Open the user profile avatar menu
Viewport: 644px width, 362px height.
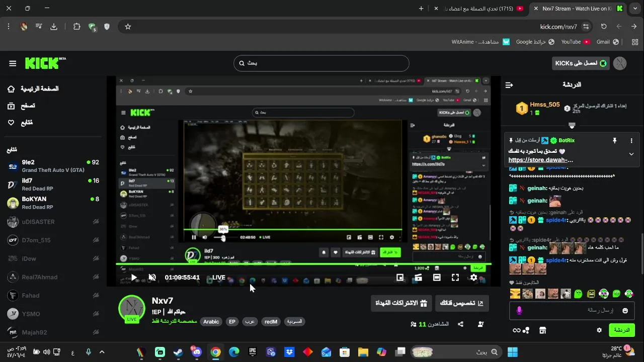point(620,63)
